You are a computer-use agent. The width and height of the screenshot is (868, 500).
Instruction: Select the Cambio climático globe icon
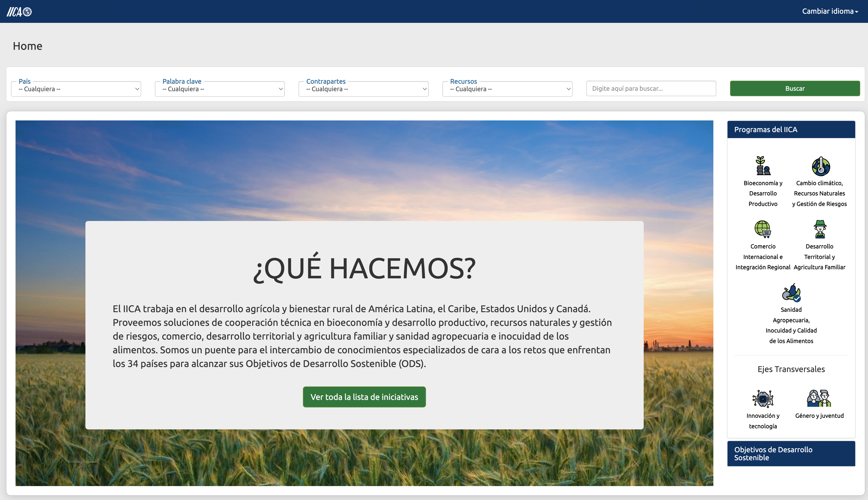pos(820,166)
